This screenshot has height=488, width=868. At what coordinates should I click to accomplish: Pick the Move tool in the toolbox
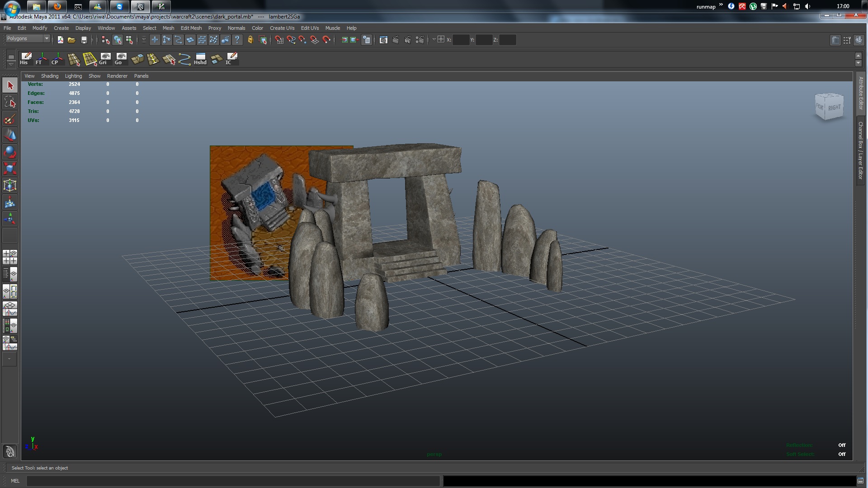point(10,136)
